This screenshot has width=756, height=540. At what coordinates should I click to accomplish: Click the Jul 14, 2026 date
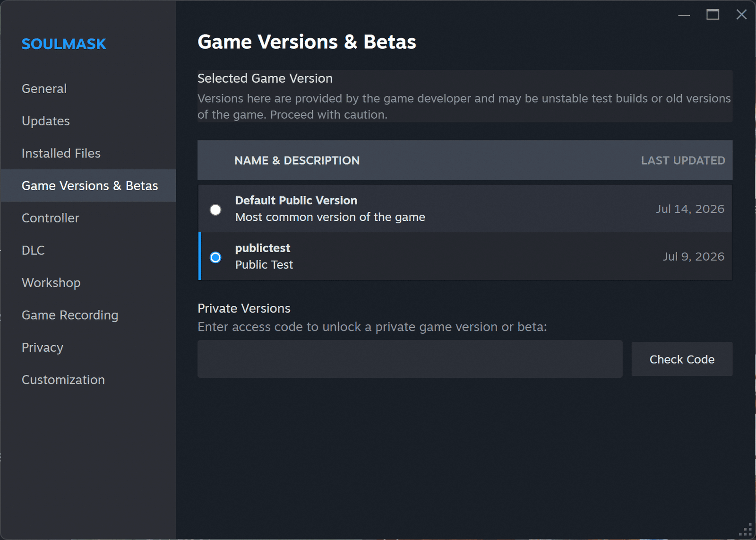point(690,209)
